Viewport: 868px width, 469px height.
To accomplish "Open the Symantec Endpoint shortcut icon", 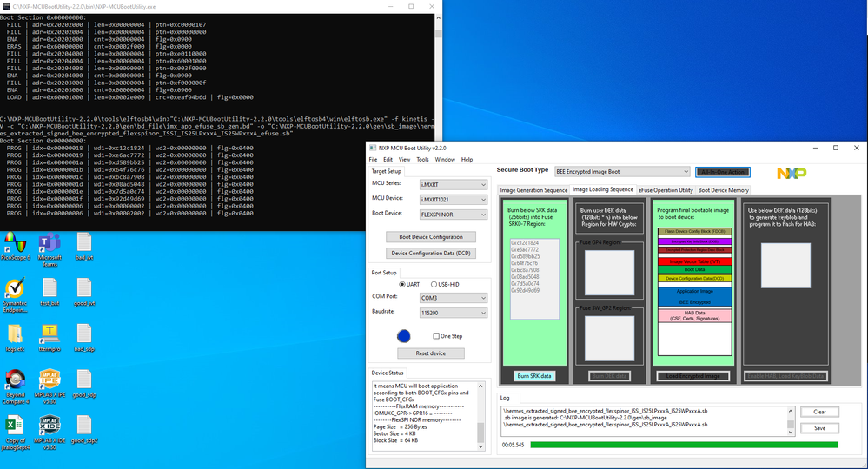I will click(15, 295).
